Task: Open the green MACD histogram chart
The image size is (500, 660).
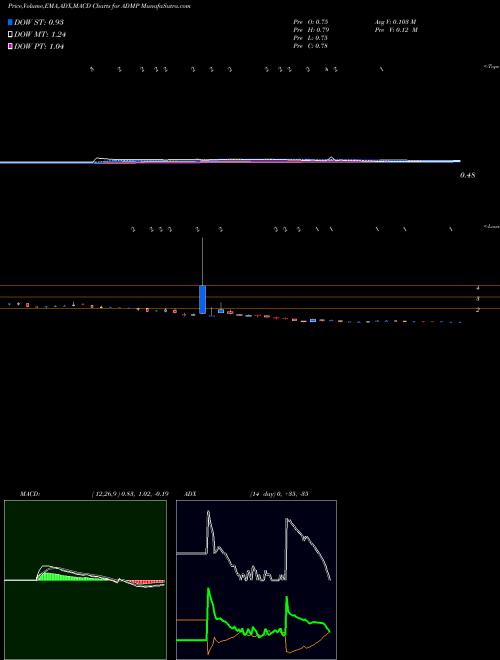Action: tap(85, 580)
